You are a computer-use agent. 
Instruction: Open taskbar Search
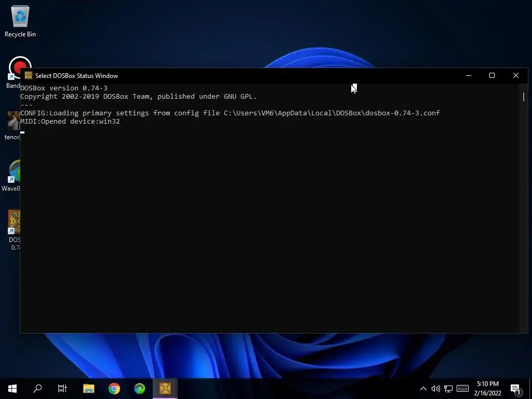click(x=37, y=389)
